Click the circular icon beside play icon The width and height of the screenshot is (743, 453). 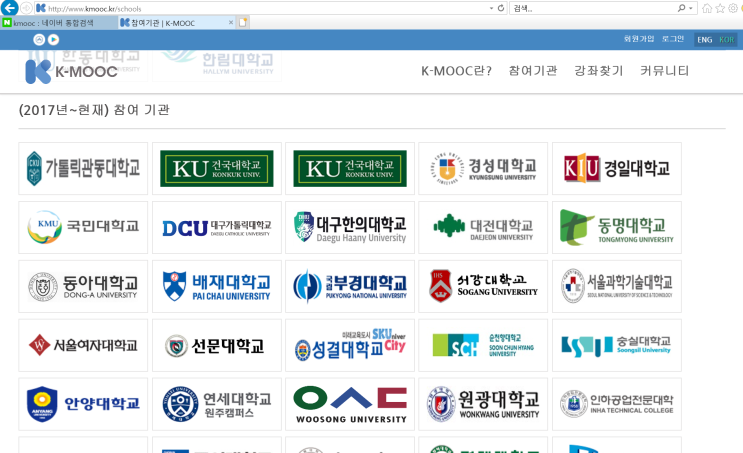pos(39,40)
